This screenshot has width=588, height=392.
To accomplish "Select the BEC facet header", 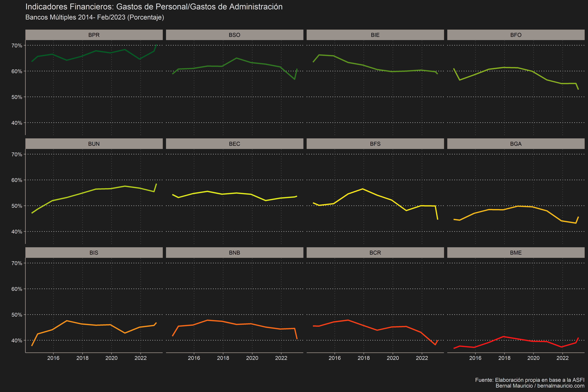I will 235,144.
